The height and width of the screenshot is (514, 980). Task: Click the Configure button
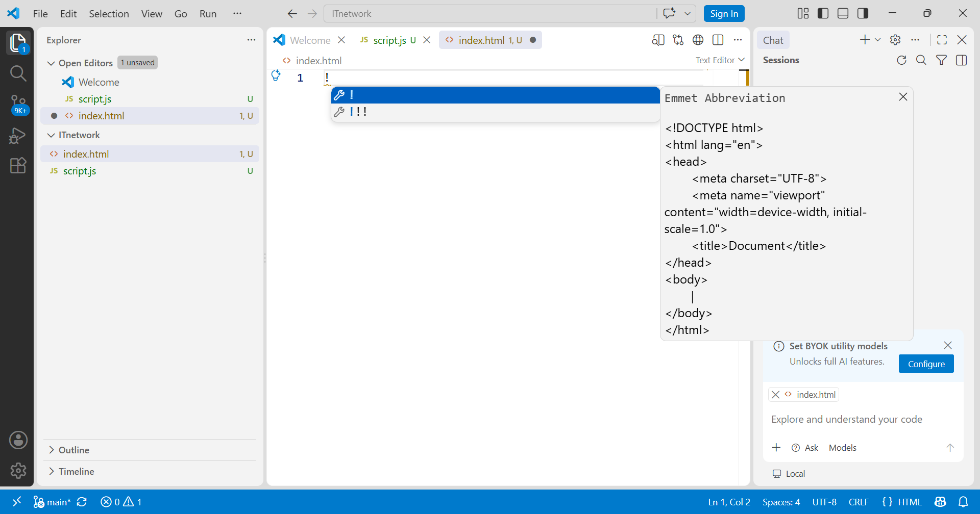click(x=926, y=364)
